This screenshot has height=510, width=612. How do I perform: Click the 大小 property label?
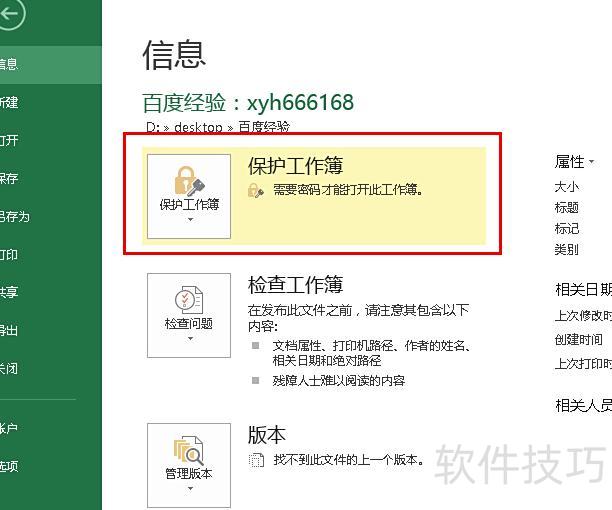pos(566,187)
